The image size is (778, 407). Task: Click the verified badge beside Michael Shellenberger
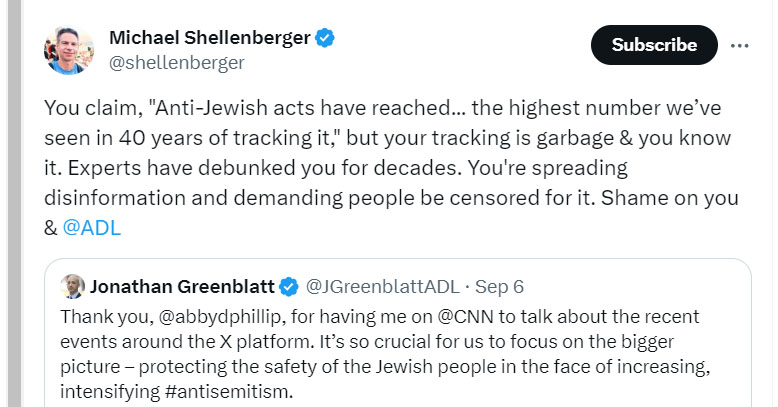click(325, 38)
